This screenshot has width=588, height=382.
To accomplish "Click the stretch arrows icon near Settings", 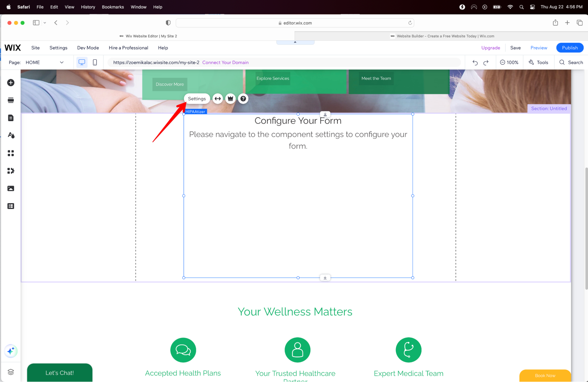I will click(x=218, y=99).
